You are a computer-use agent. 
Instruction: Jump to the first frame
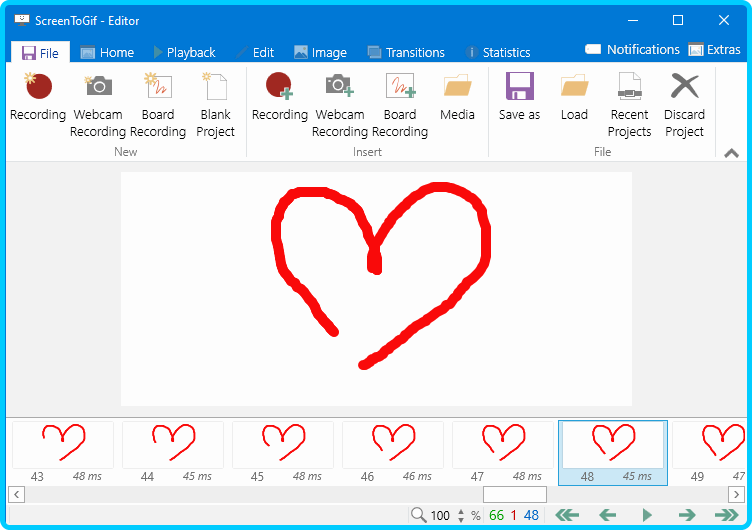[567, 515]
